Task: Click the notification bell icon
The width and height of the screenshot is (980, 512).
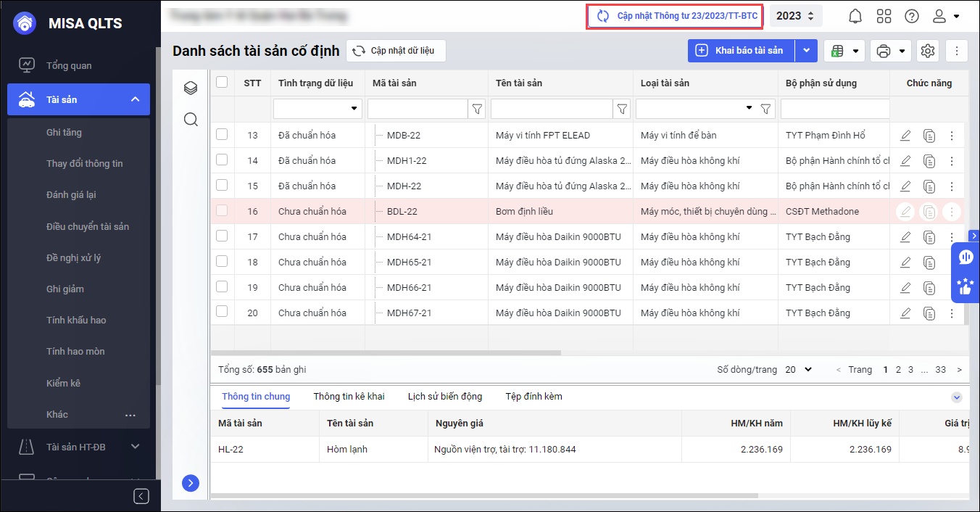Action: pyautogui.click(x=855, y=16)
